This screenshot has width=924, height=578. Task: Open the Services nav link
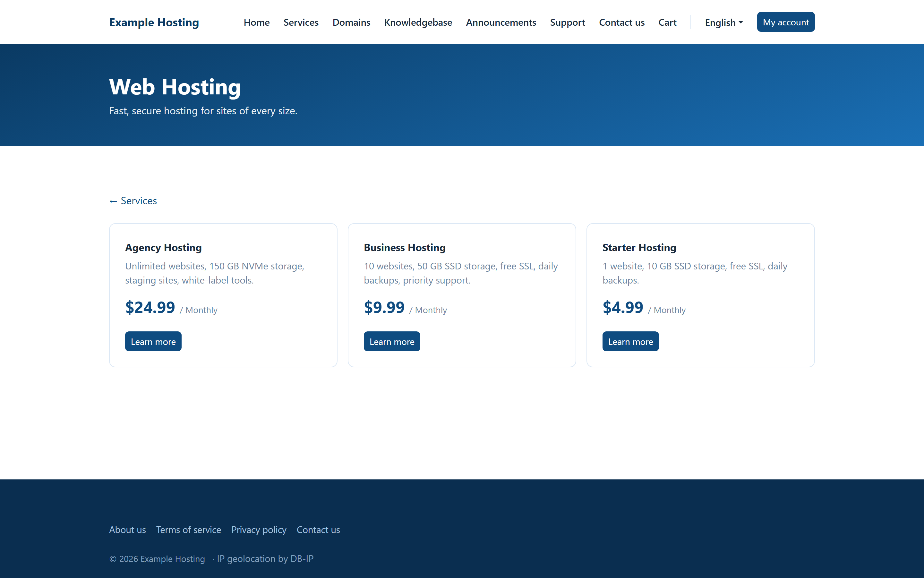301,22
